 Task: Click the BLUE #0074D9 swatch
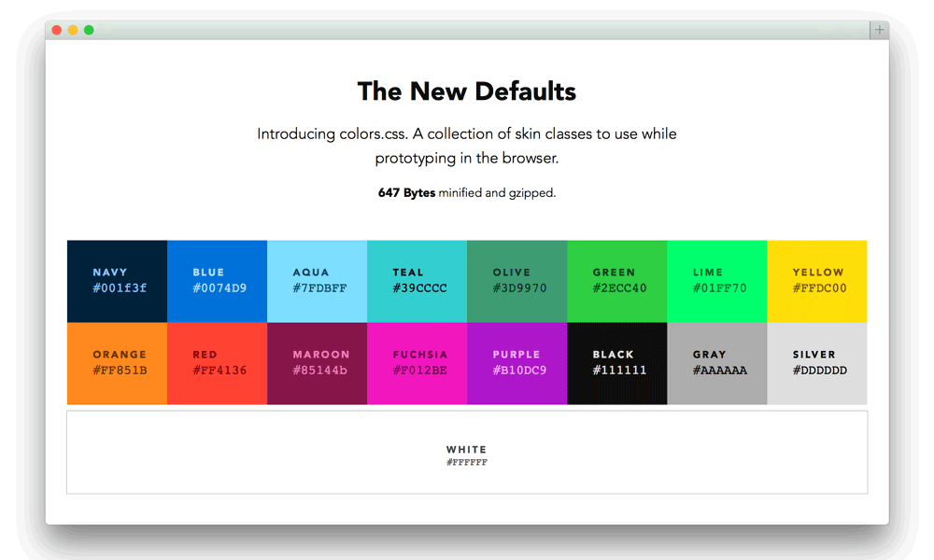point(217,280)
